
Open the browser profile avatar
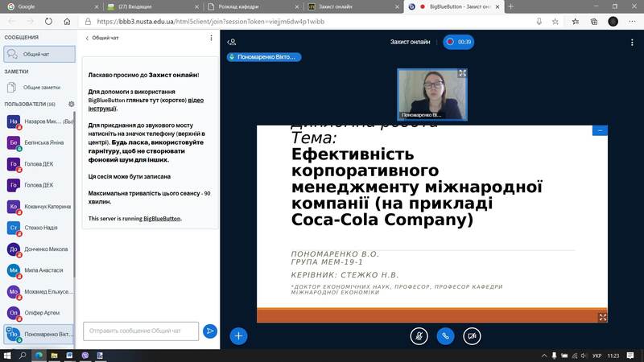(x=613, y=22)
